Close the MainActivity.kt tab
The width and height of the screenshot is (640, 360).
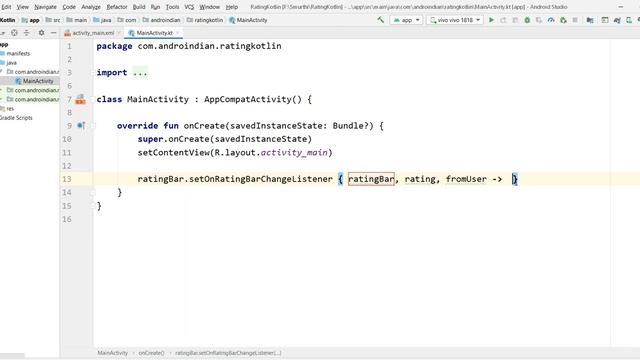[x=177, y=33]
